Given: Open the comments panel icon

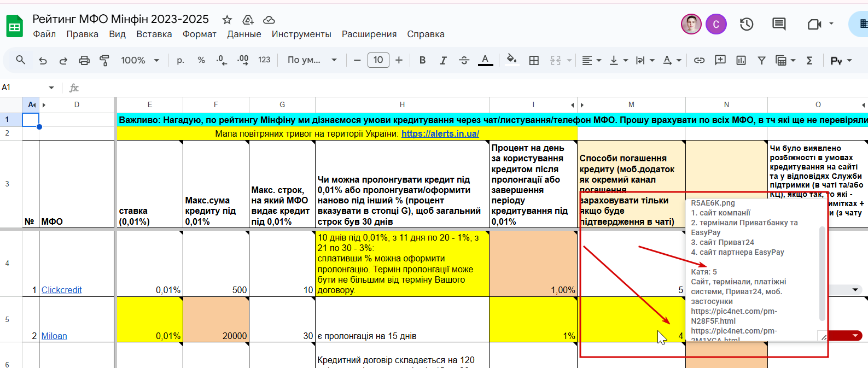Looking at the screenshot, I should 779,24.
